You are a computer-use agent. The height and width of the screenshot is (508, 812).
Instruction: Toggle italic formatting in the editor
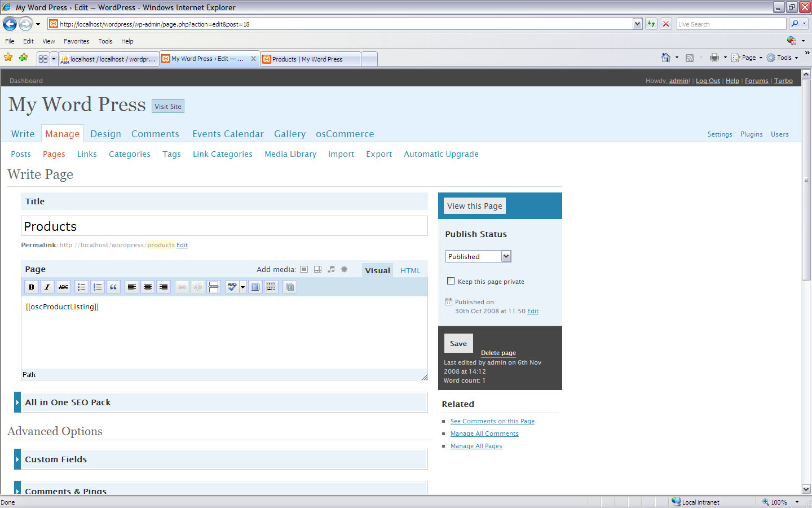[47, 287]
